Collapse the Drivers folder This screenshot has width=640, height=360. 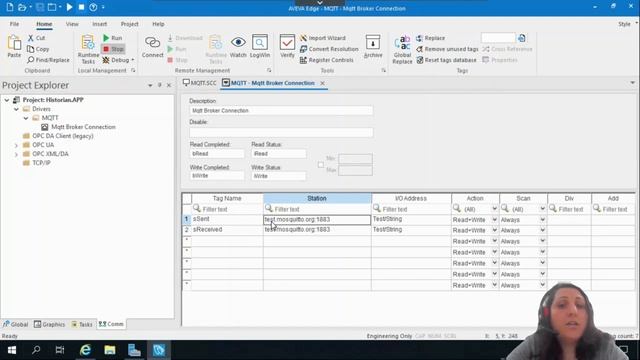pos(16,109)
